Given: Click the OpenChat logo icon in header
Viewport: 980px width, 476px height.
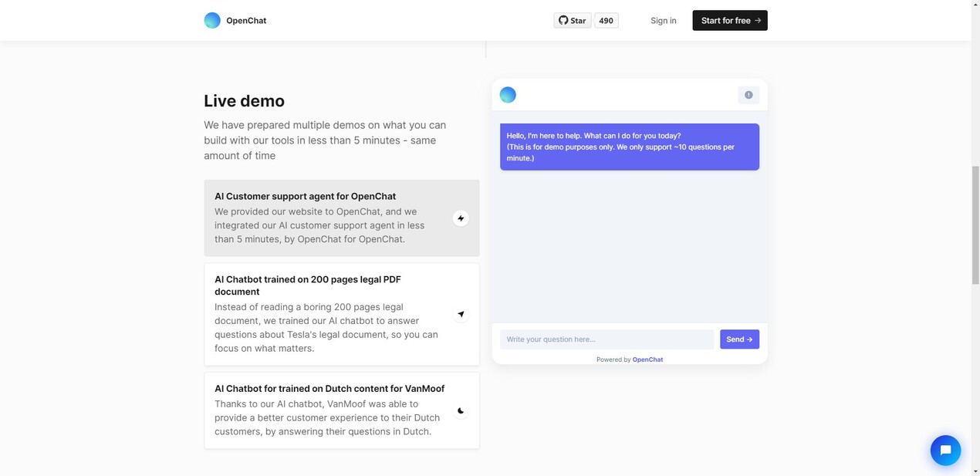Looking at the screenshot, I should pyautogui.click(x=212, y=20).
